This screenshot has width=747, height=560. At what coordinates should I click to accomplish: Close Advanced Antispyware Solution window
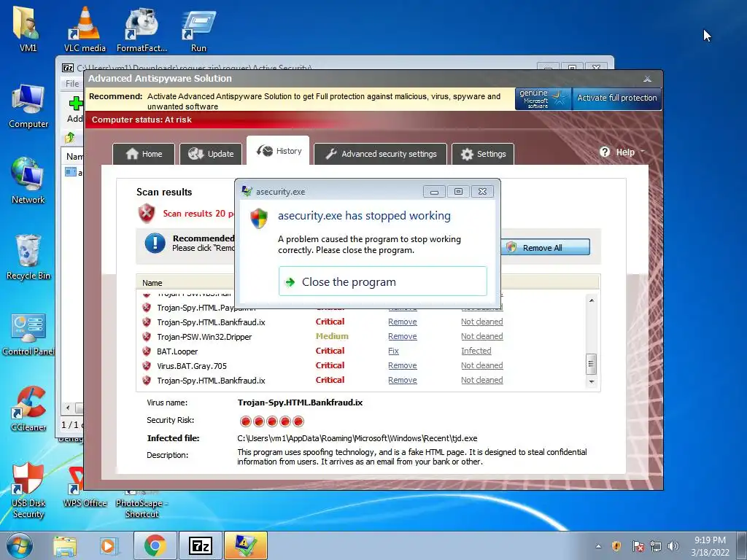click(647, 79)
